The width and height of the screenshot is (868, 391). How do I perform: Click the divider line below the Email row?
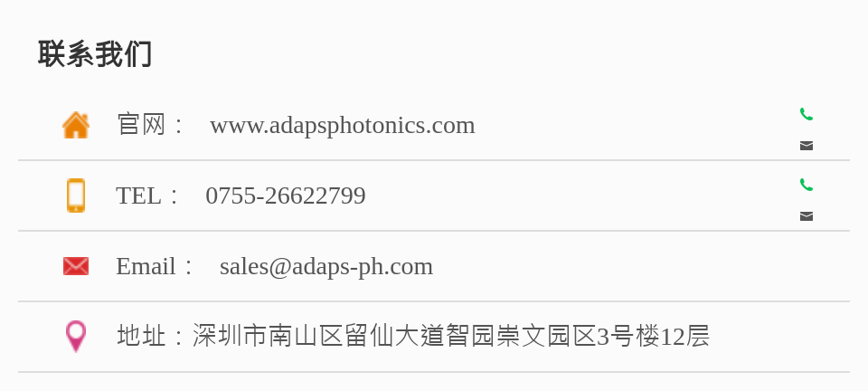[434, 301]
